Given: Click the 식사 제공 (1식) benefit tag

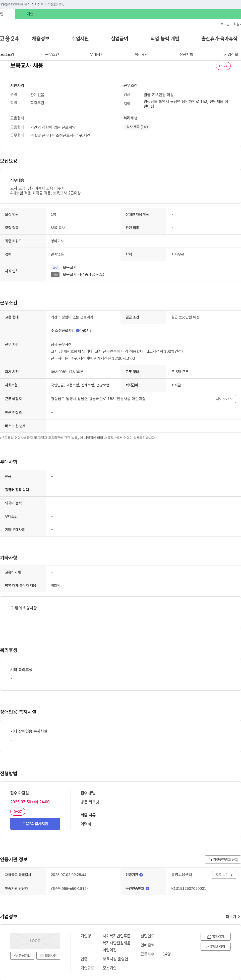Looking at the screenshot, I should [137, 127].
